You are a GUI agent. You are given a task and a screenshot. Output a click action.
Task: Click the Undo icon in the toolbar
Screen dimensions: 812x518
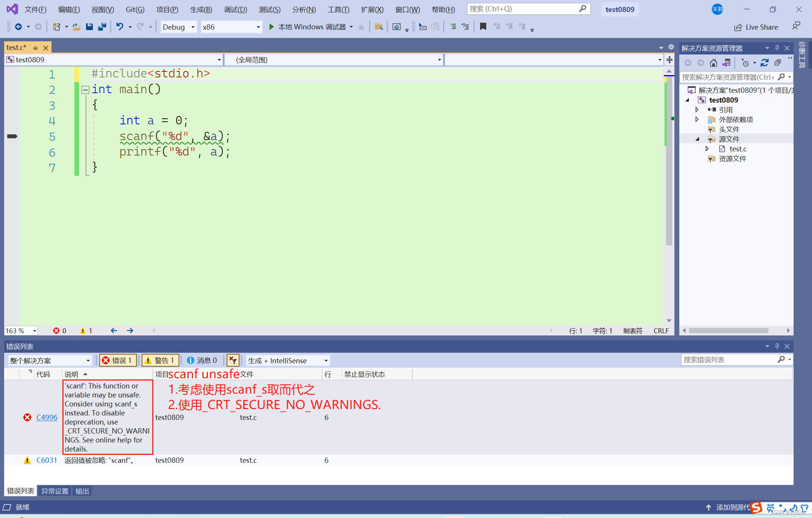(x=120, y=27)
